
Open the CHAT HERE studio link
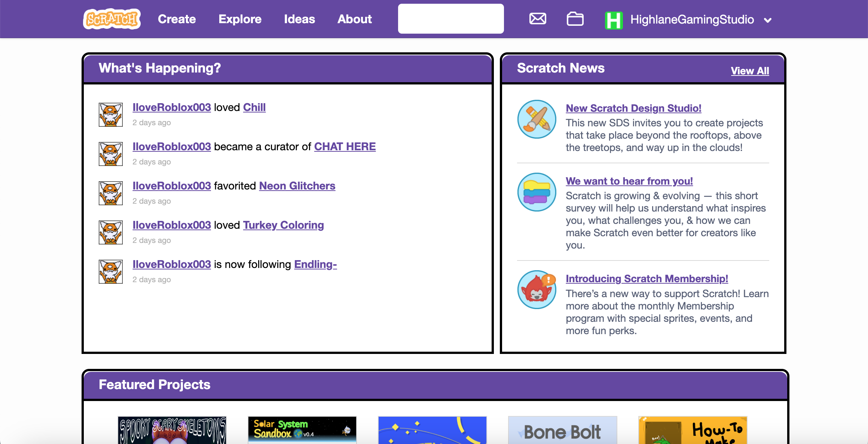pos(345,147)
